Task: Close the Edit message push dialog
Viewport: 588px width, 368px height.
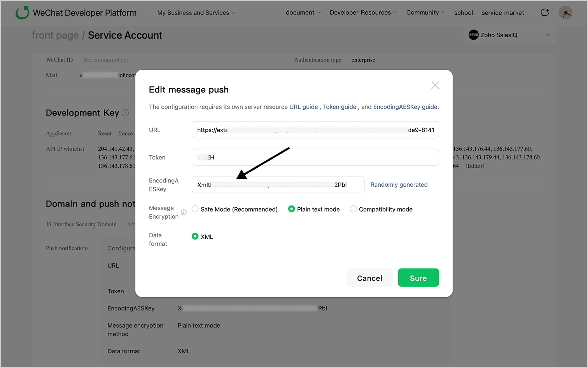Action: pyautogui.click(x=435, y=86)
